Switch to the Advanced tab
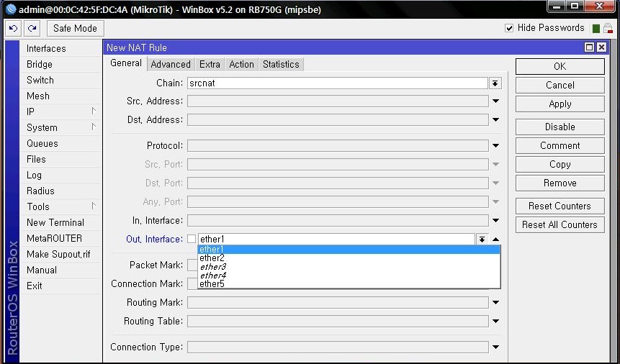 coord(171,64)
